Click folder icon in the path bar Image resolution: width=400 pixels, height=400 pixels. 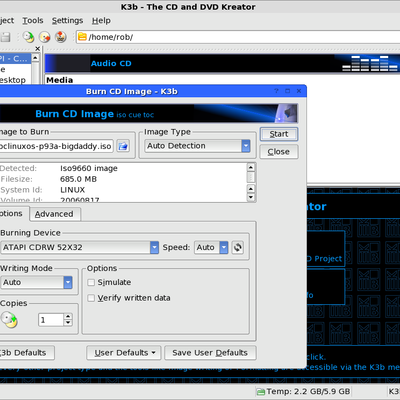82,37
